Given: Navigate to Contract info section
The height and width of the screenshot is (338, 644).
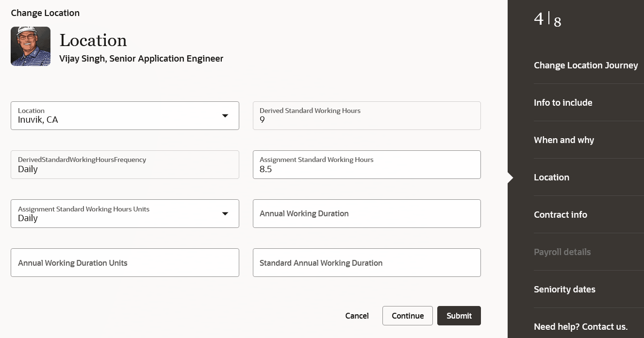Looking at the screenshot, I should tap(561, 215).
